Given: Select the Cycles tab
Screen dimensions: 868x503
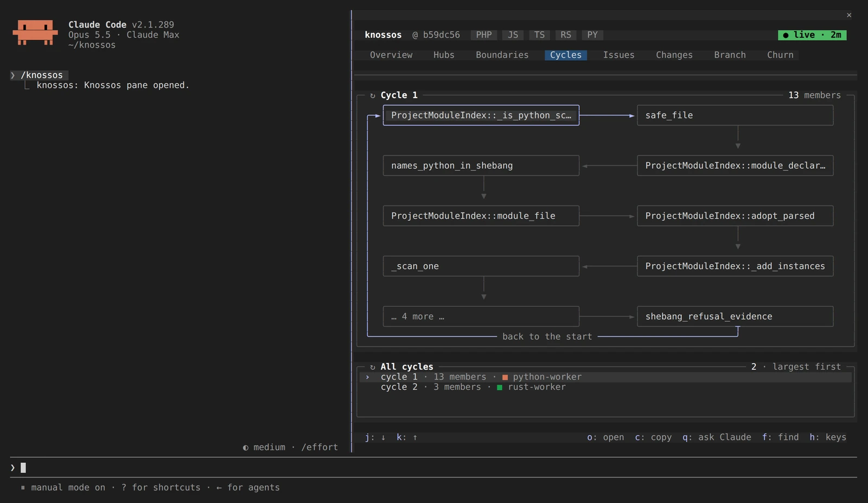Looking at the screenshot, I should 566,55.
